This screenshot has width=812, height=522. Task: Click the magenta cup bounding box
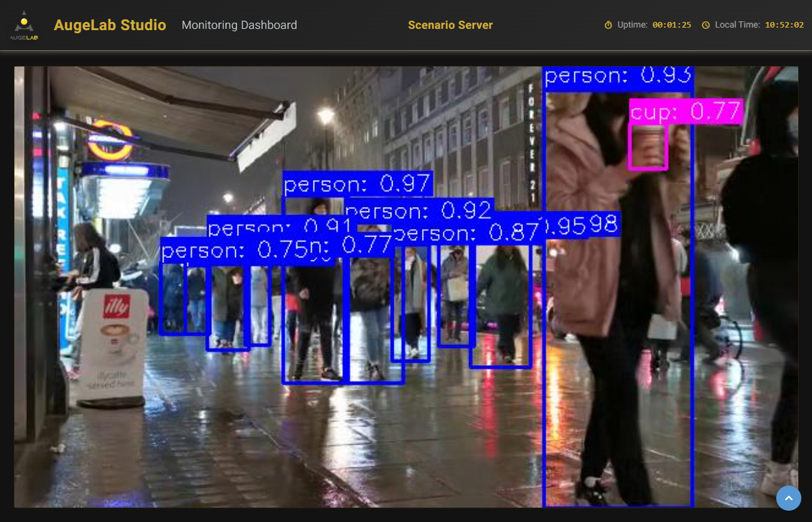click(x=647, y=146)
